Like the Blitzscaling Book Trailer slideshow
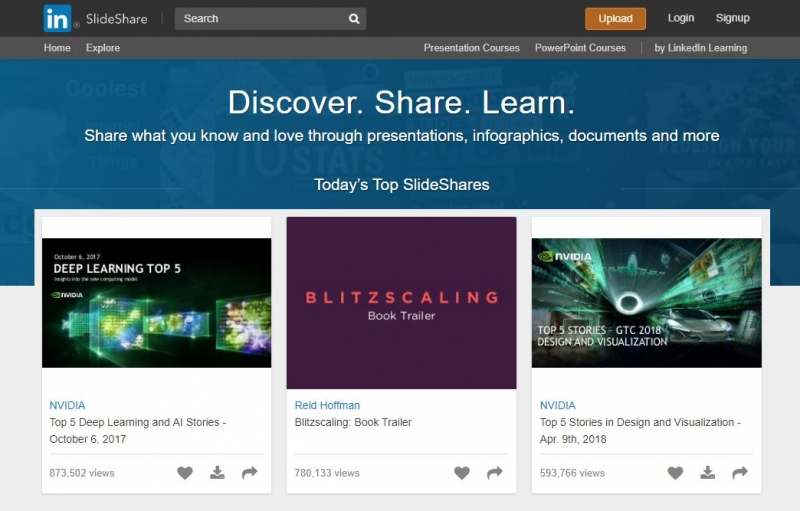 coord(462,473)
